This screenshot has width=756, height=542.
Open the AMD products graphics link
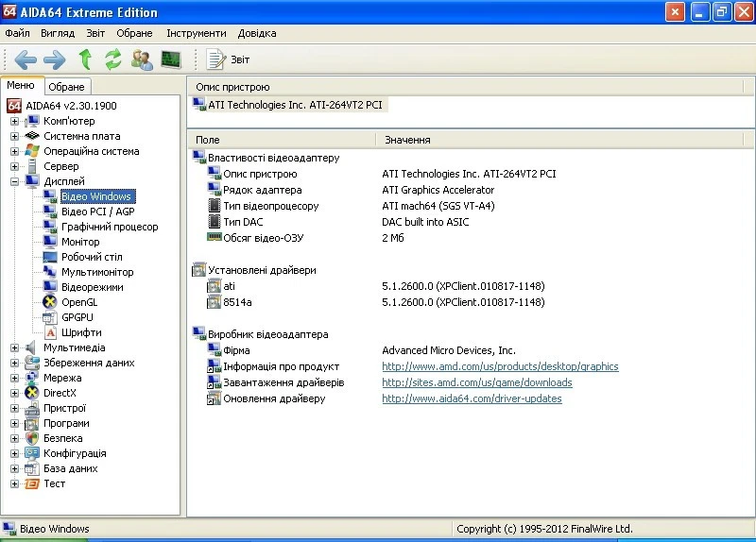coord(500,366)
